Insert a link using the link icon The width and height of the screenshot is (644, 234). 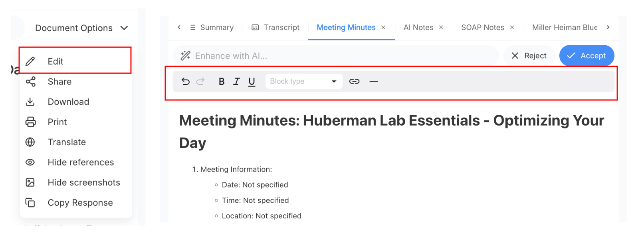click(x=354, y=82)
